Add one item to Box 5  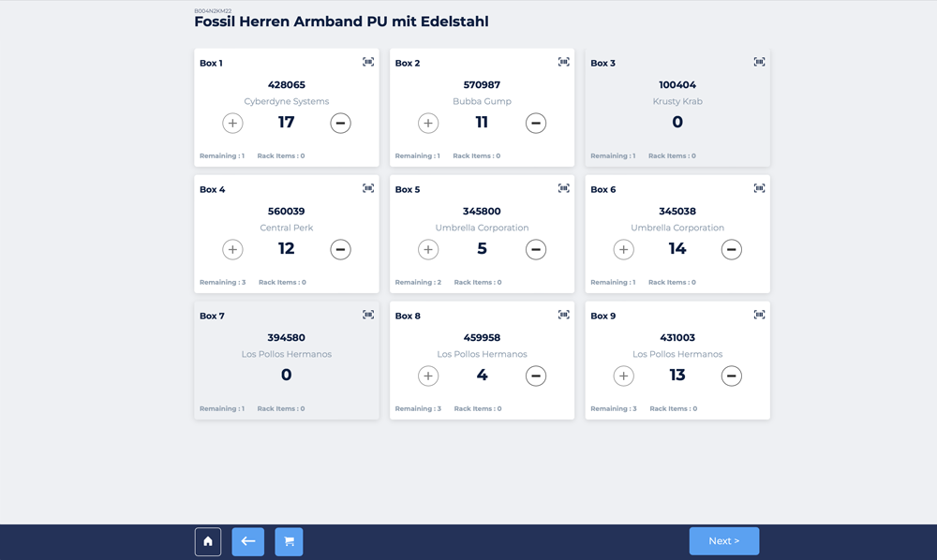(x=428, y=249)
